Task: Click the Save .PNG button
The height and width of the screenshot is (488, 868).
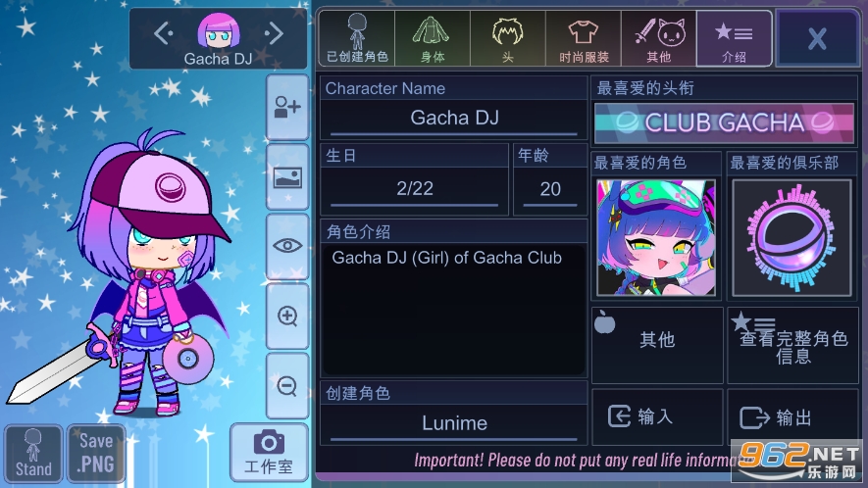Action: click(x=96, y=453)
